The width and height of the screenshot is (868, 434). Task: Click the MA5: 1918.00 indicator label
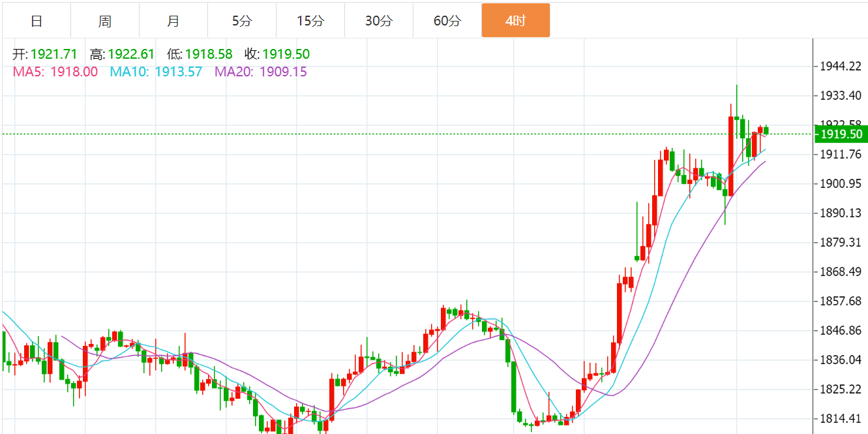click(55, 72)
